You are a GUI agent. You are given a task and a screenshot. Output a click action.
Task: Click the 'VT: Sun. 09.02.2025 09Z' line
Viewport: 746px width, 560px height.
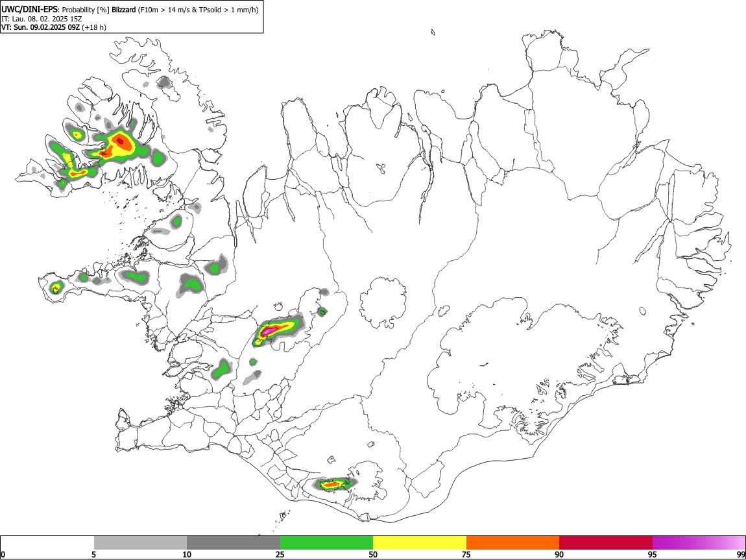point(40,27)
